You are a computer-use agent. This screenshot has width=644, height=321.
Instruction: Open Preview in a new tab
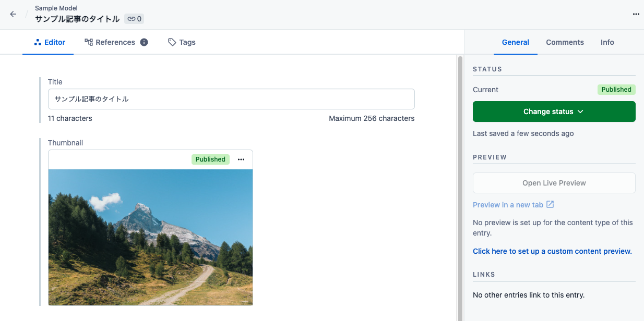tap(508, 204)
